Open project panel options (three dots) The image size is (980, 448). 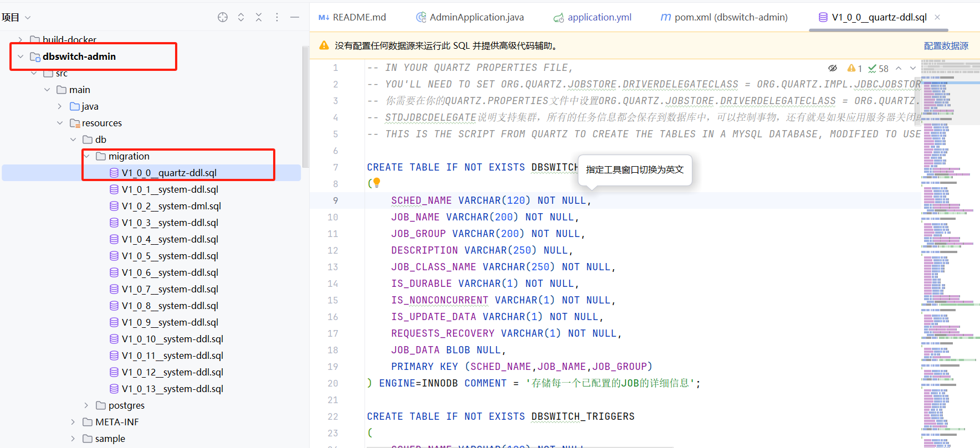click(277, 17)
